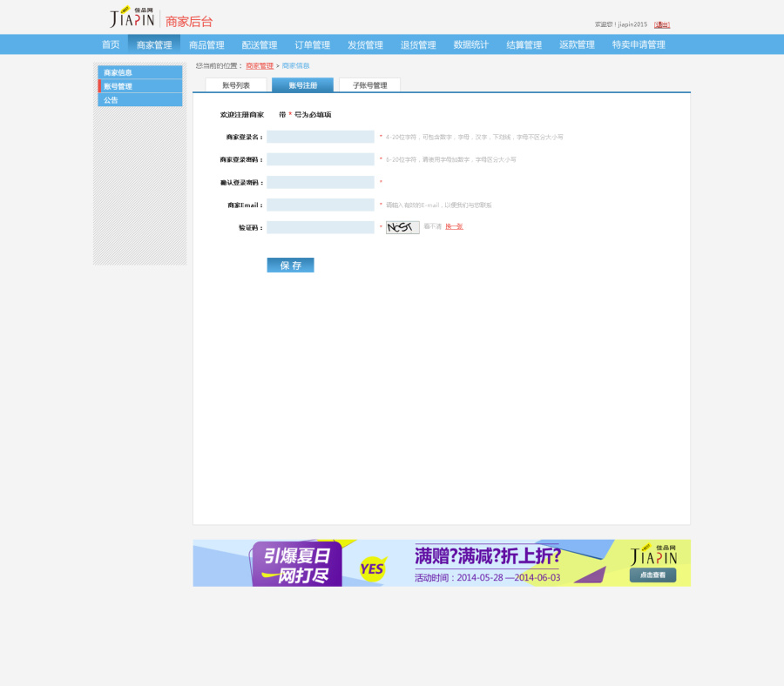Open the 发货管理 (Shipping Management) menu
Screen dimensions: 784x686
click(365, 44)
